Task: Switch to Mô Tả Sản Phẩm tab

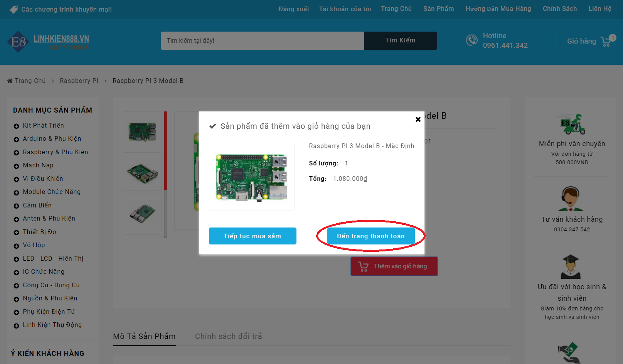Action: 144,337
